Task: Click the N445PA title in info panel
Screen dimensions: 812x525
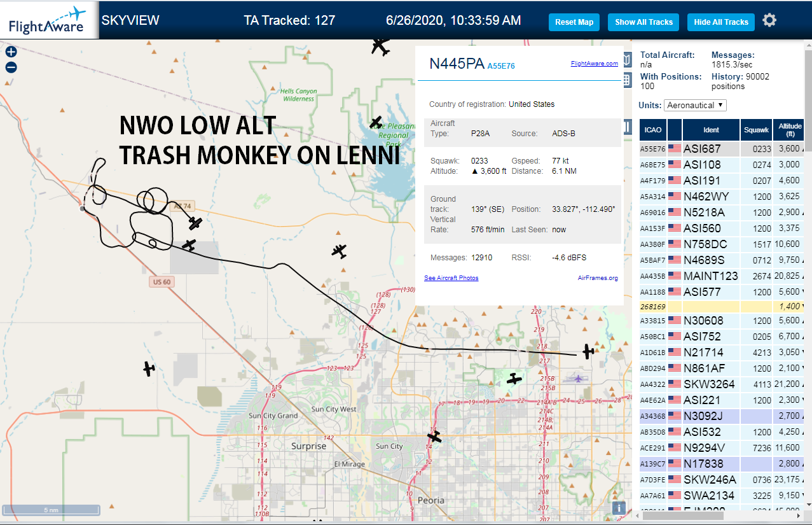Action: pos(457,64)
